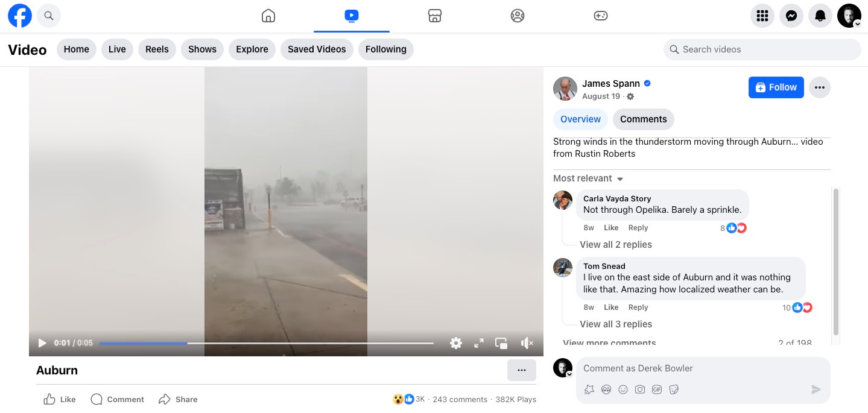Switch to the Comments tab
The height and width of the screenshot is (413, 868).
[644, 119]
